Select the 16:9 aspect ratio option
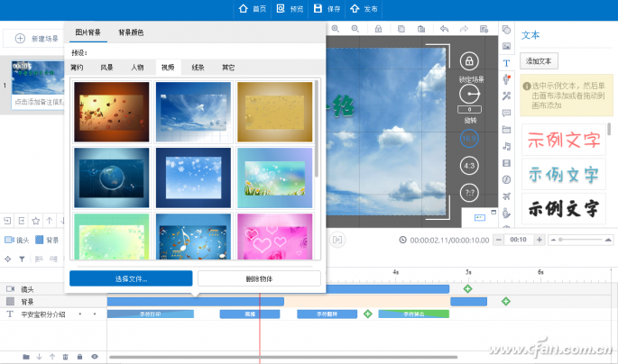This screenshot has height=364, width=618. [x=468, y=139]
